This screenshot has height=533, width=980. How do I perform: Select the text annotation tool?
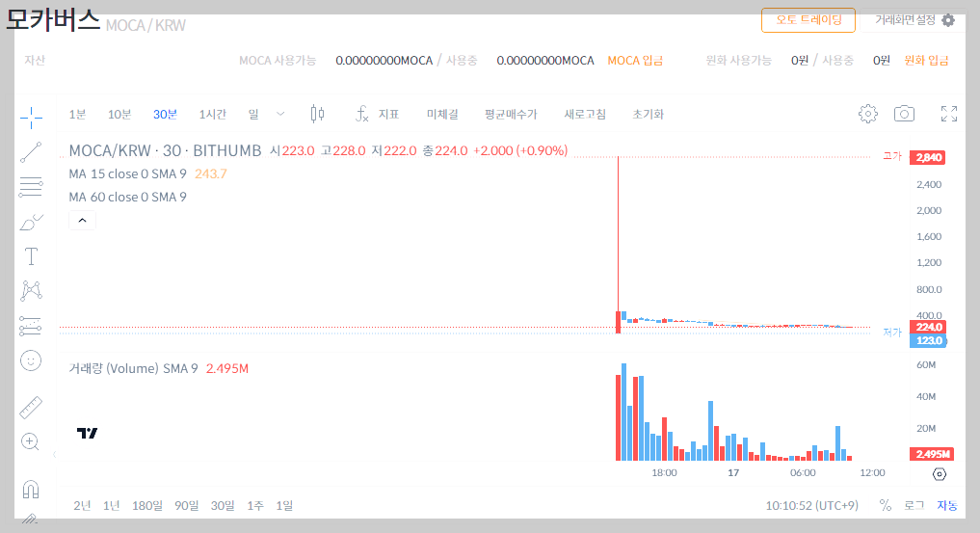click(31, 256)
